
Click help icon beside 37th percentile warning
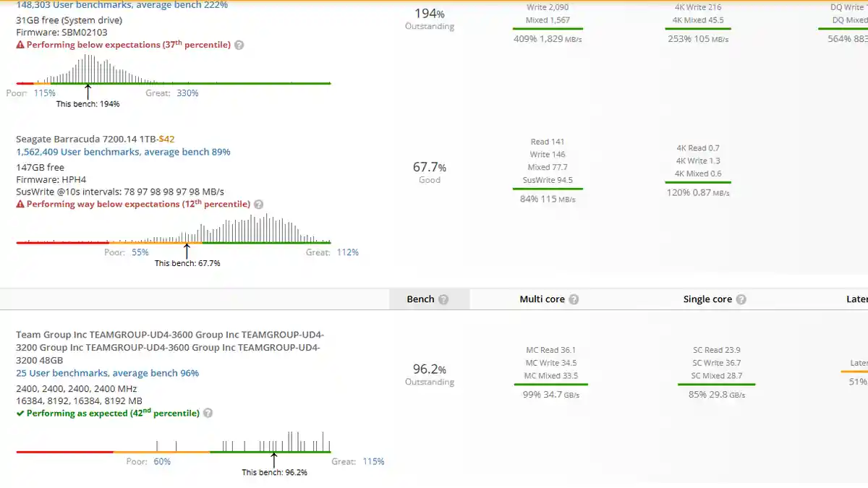coord(239,45)
